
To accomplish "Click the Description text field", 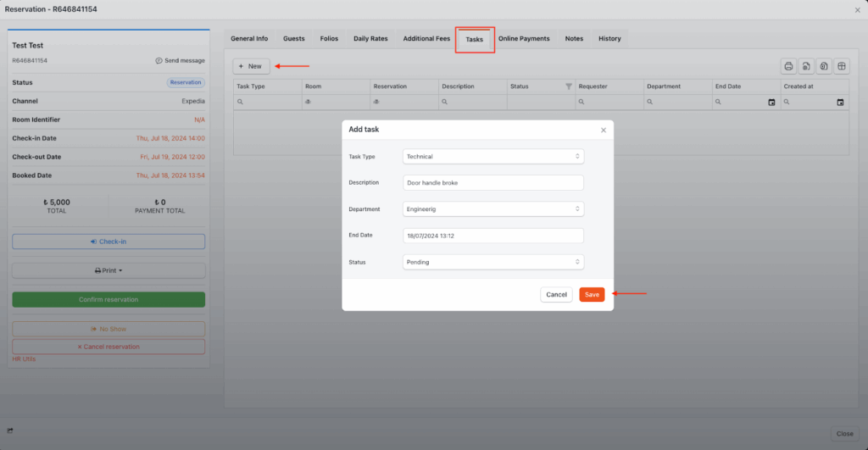I will [x=492, y=183].
